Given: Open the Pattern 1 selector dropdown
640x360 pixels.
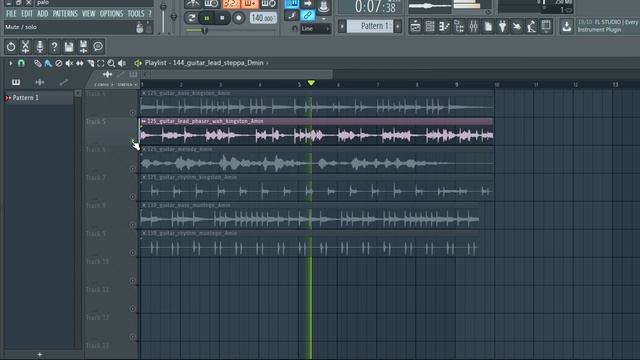Looking at the screenshot, I should point(369,26).
